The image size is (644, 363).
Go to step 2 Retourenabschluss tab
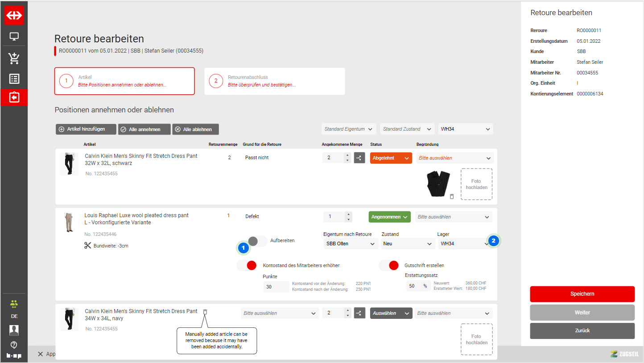274,81
